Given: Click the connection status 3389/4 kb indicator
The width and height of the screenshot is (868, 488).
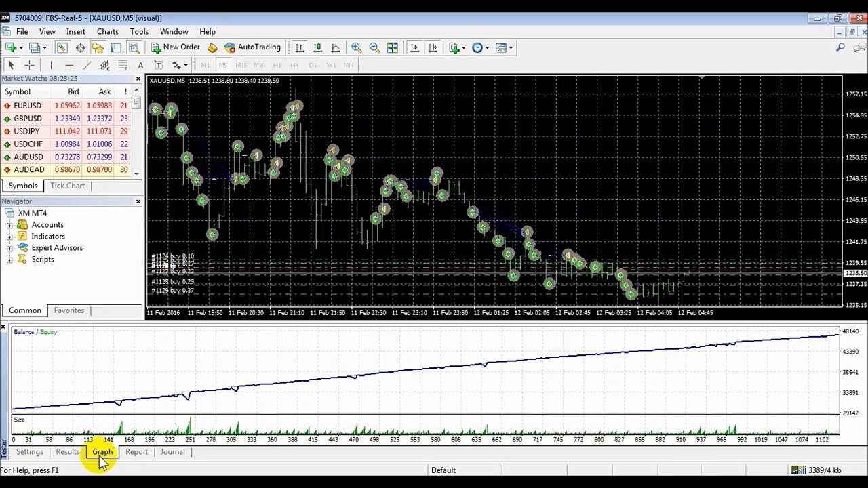Looking at the screenshot, I should tap(818, 470).
